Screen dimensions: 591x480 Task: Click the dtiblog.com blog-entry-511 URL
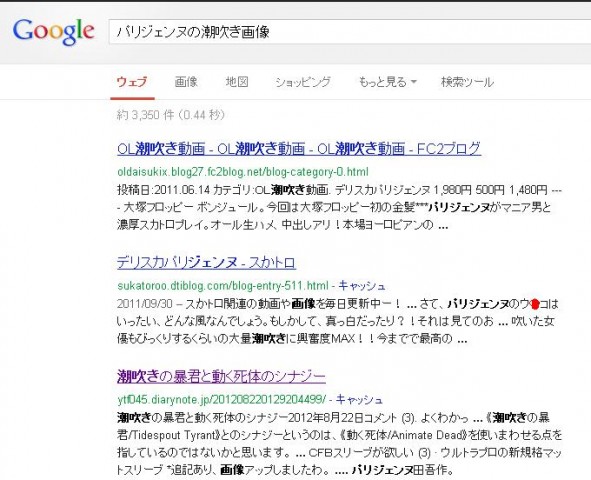(x=223, y=286)
